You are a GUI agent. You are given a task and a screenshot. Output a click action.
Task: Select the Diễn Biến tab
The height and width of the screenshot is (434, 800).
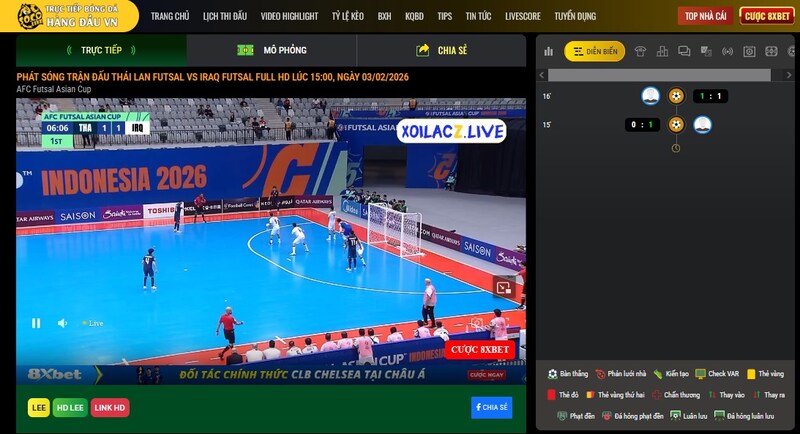[594, 51]
